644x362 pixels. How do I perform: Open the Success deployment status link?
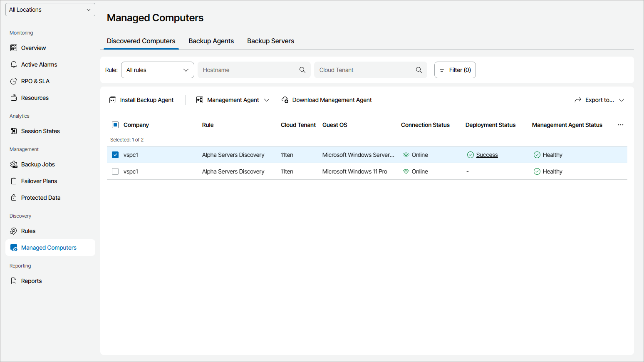(487, 155)
